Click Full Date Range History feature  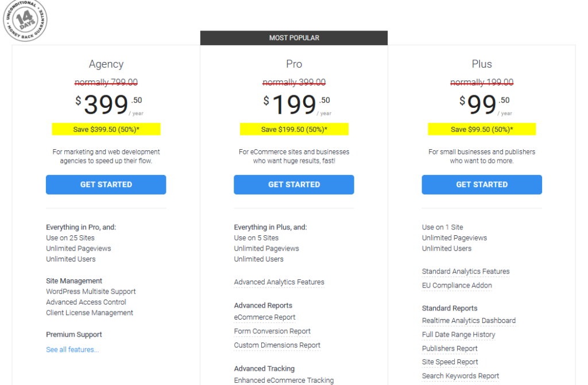point(458,335)
